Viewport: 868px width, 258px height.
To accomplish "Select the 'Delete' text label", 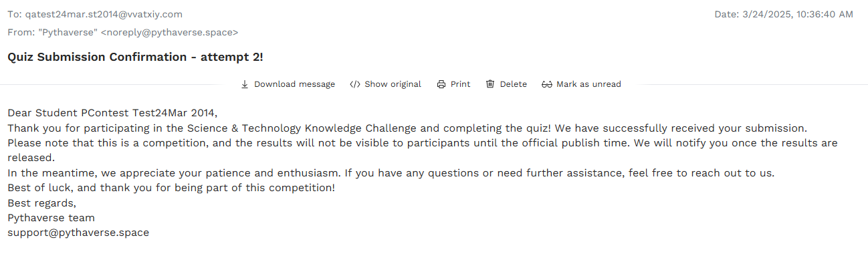I will (x=513, y=84).
